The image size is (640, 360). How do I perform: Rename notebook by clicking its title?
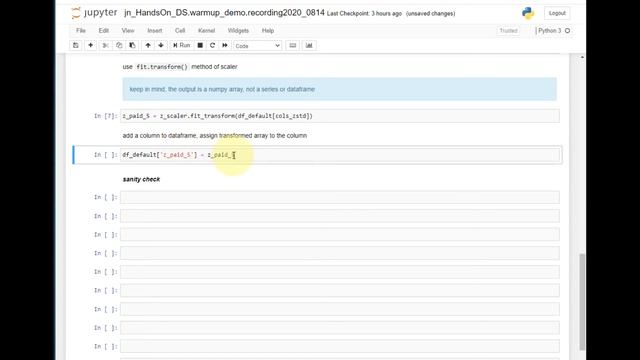point(224,13)
